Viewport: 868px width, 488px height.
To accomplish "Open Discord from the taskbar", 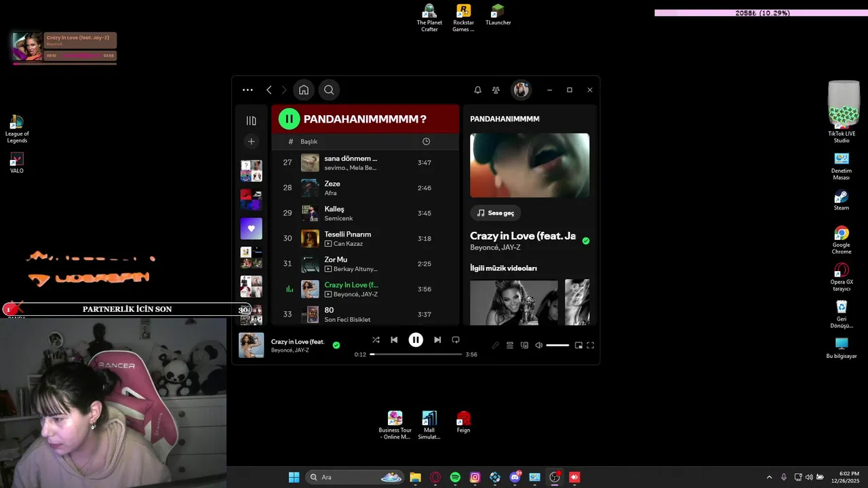I will (515, 477).
